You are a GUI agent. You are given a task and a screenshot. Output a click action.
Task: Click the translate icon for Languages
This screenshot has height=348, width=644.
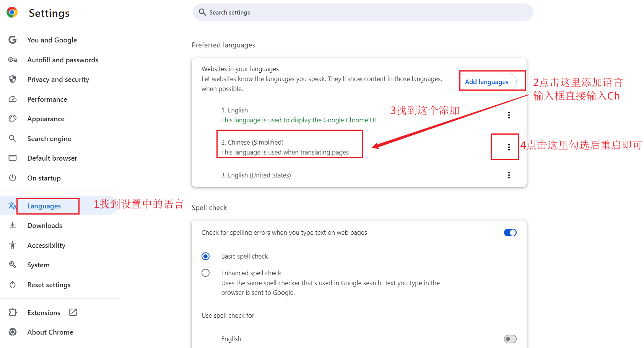[x=12, y=206]
